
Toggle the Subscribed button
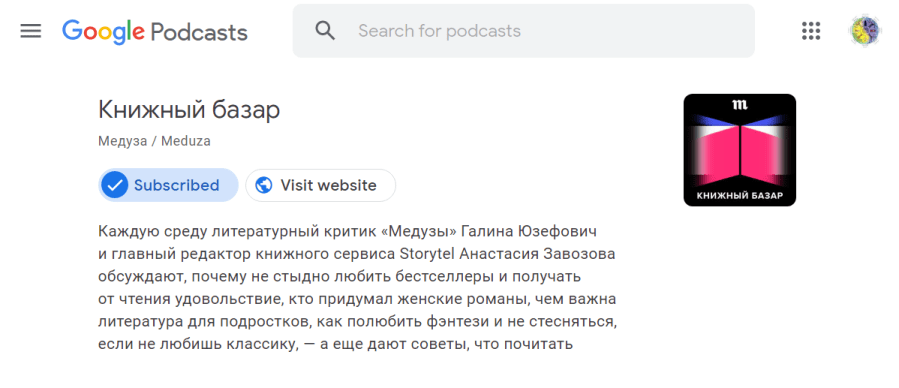click(168, 185)
